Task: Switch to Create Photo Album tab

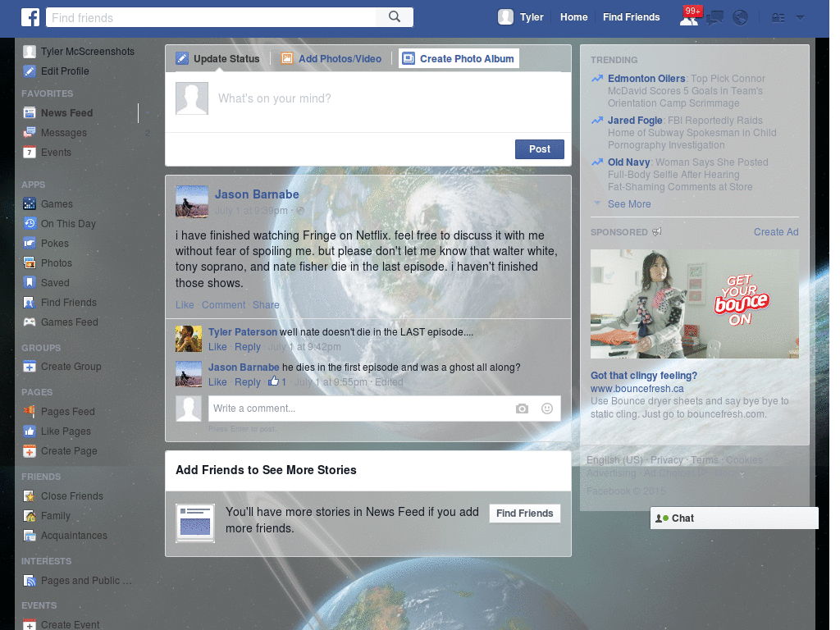Action: point(459,58)
